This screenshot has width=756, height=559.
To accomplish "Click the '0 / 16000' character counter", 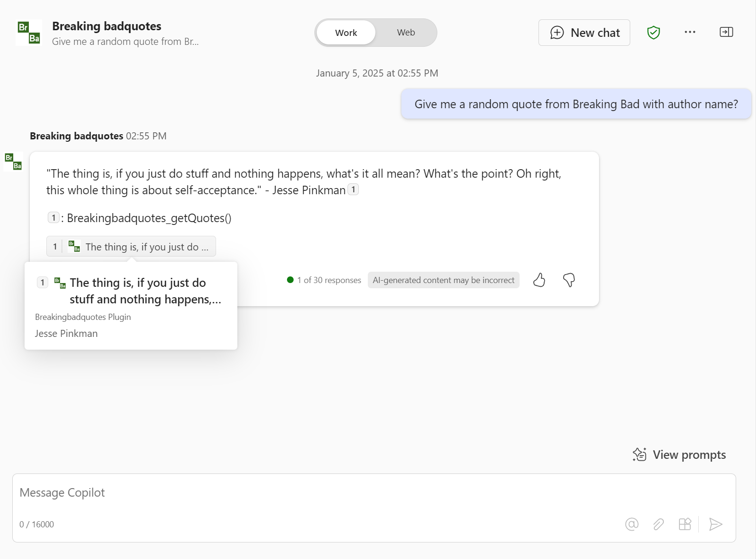I will (37, 525).
